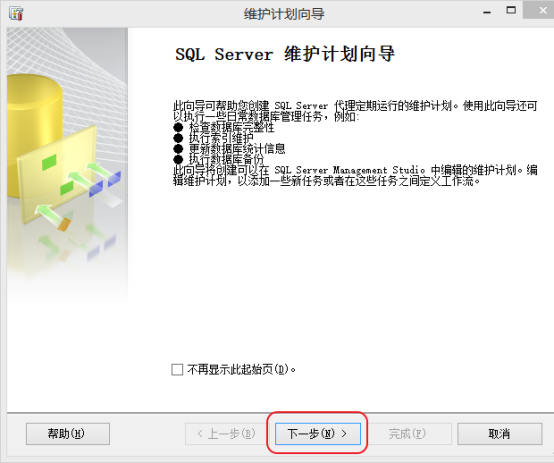Click the title bar text 维护计划向导
554x463 pixels.
(284, 14)
